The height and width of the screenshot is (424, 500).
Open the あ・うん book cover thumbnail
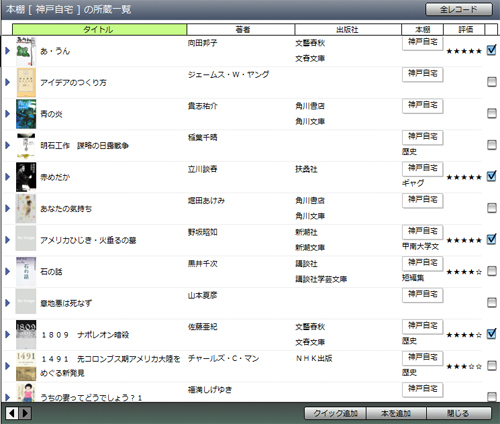point(26,51)
